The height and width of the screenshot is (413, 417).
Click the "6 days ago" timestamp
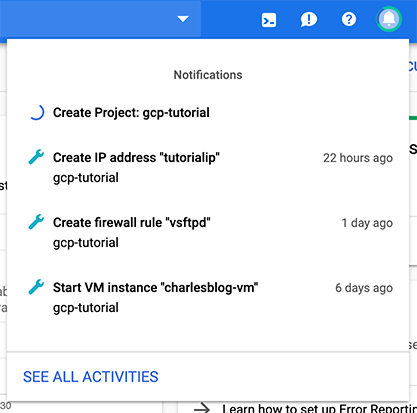[364, 288]
